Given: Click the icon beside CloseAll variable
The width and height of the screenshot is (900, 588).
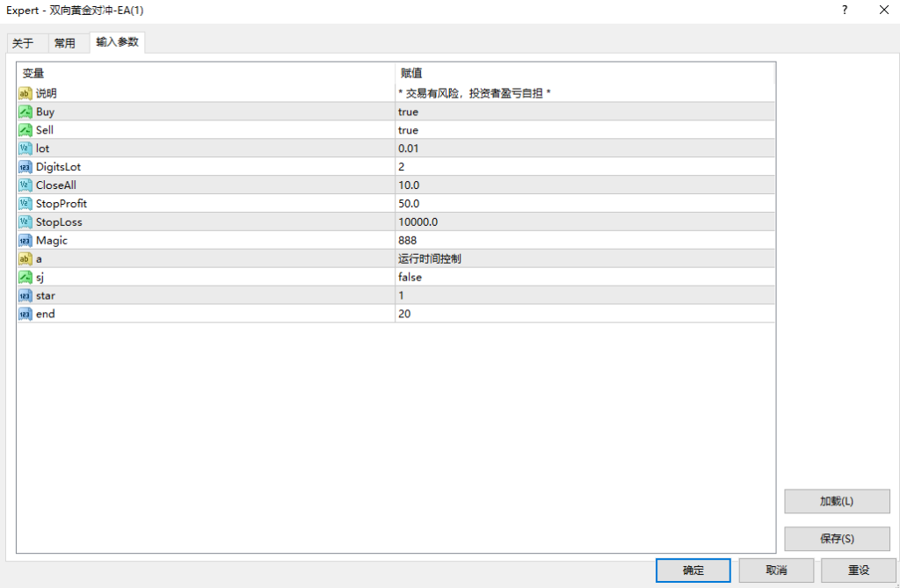Looking at the screenshot, I should coord(25,185).
